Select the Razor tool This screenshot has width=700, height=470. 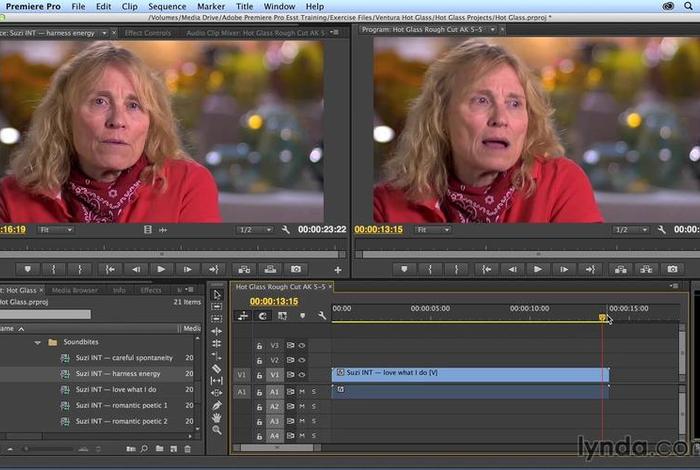[x=217, y=369]
